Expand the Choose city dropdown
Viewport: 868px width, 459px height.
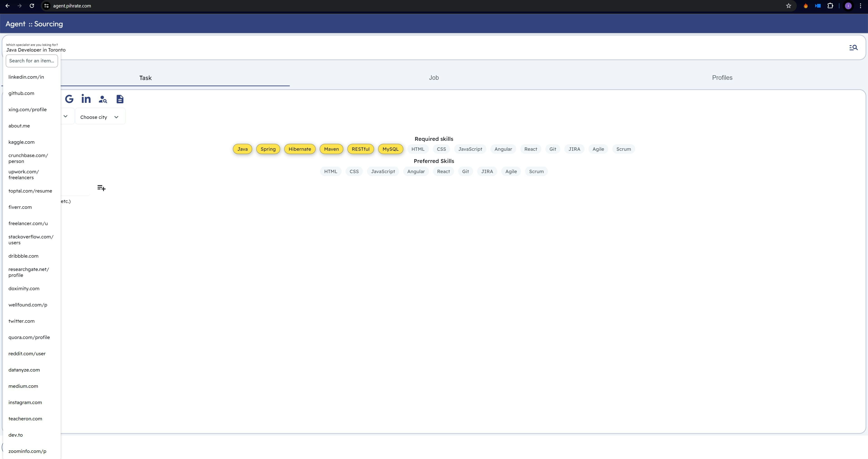[100, 117]
